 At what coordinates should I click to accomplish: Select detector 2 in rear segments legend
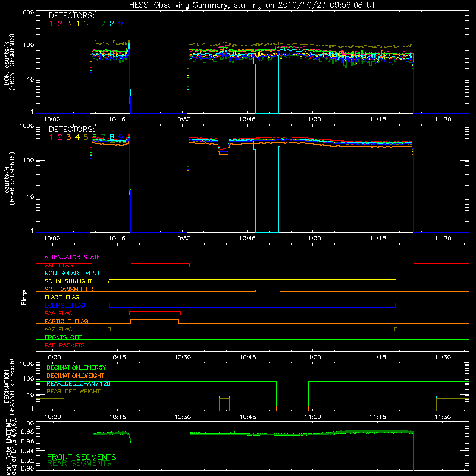(60, 137)
